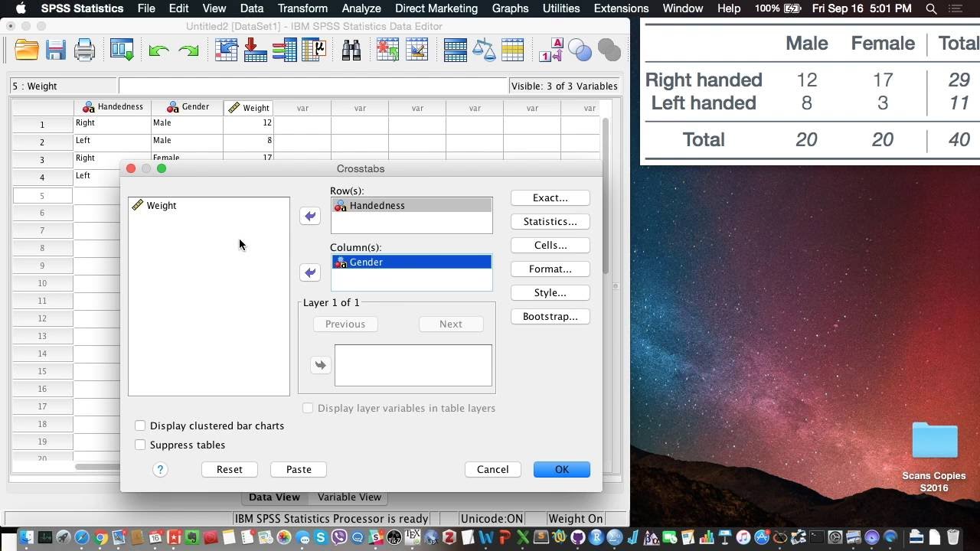Click the Variables info toolbar icon
This screenshot has height=551, width=980.
284,51
